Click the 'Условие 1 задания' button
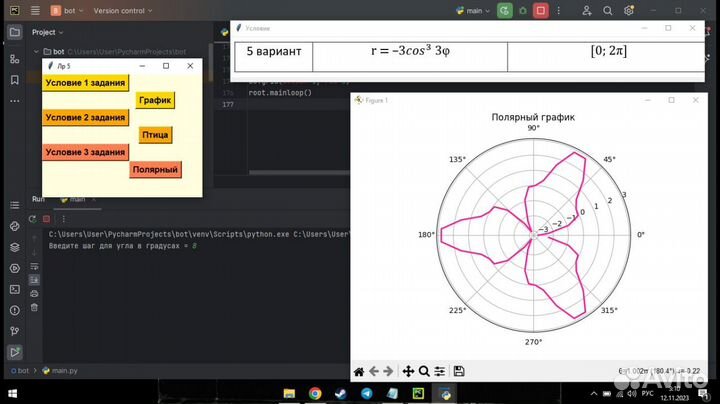720x404 pixels. (x=86, y=82)
